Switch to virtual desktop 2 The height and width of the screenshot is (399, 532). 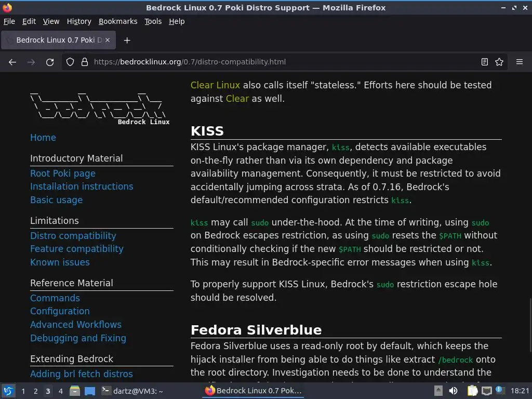[x=35, y=391]
